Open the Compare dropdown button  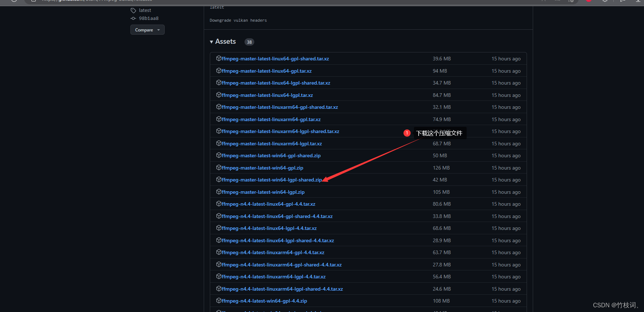(147, 30)
